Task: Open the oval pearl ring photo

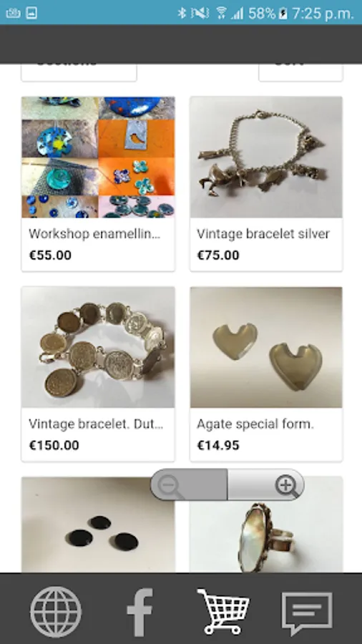Action: pos(266,525)
